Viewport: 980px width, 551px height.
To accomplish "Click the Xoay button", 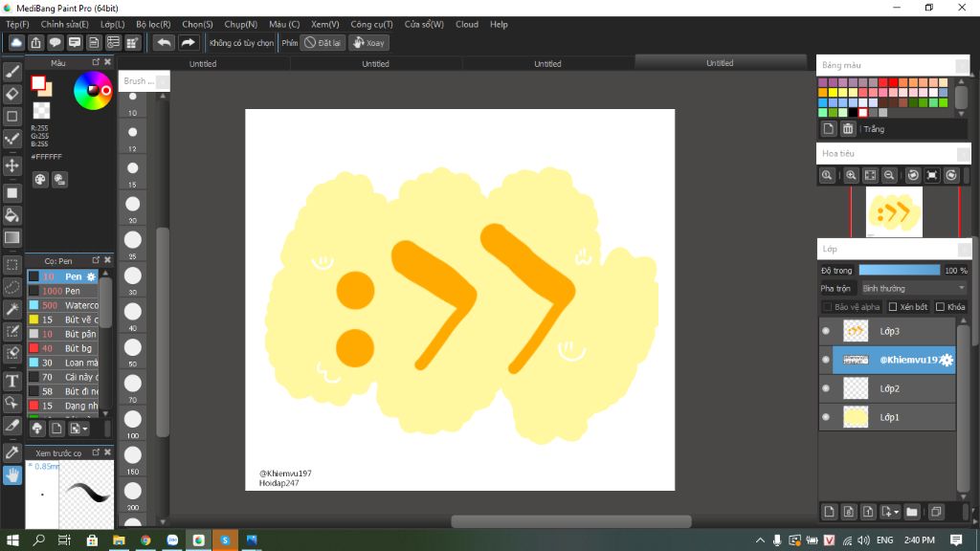I will tap(368, 42).
